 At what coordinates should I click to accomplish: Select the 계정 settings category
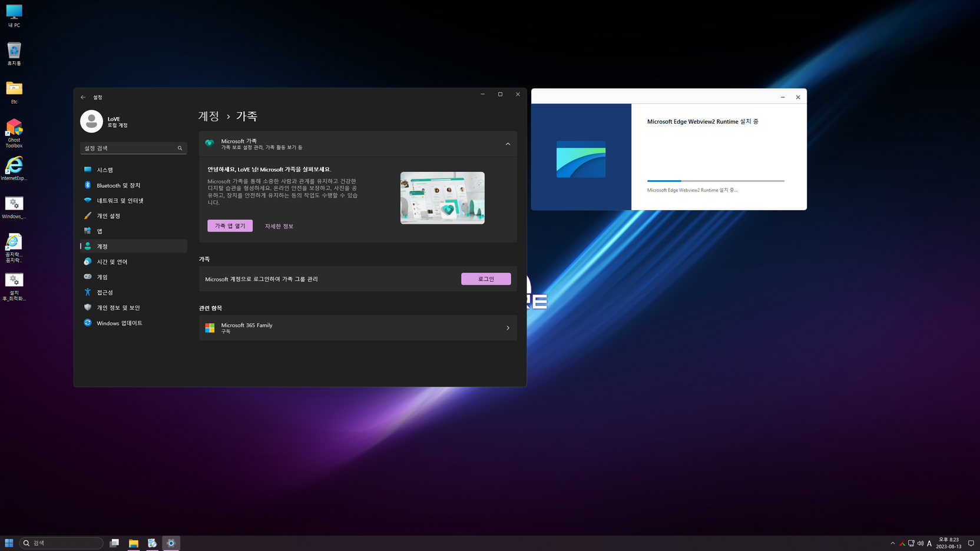[134, 246]
